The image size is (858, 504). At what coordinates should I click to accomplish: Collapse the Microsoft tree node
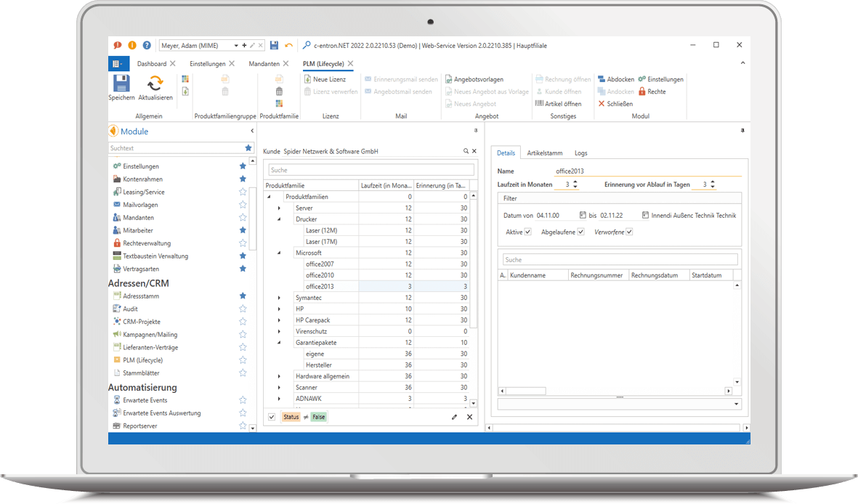pos(278,253)
